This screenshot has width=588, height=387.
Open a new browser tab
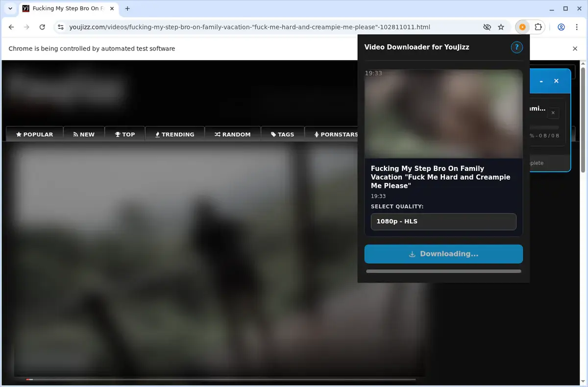[x=127, y=8]
